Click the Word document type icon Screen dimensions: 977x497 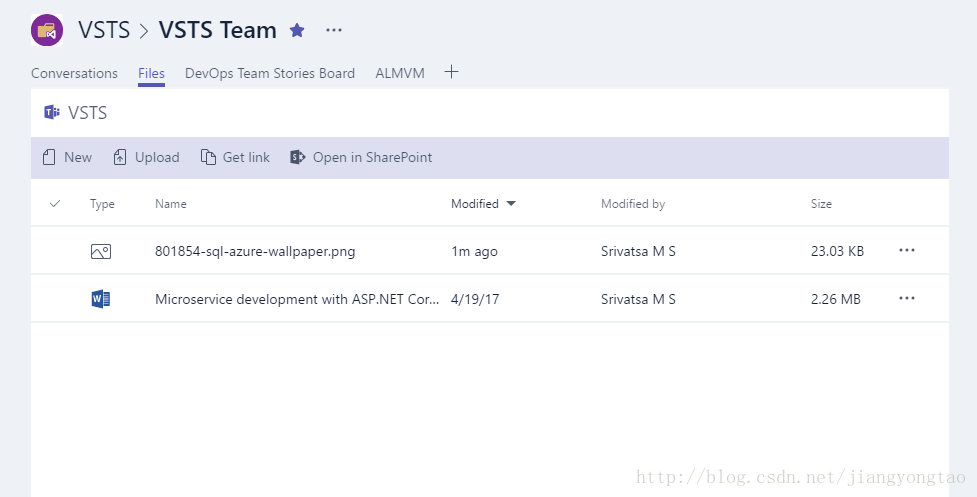pyautogui.click(x=100, y=299)
